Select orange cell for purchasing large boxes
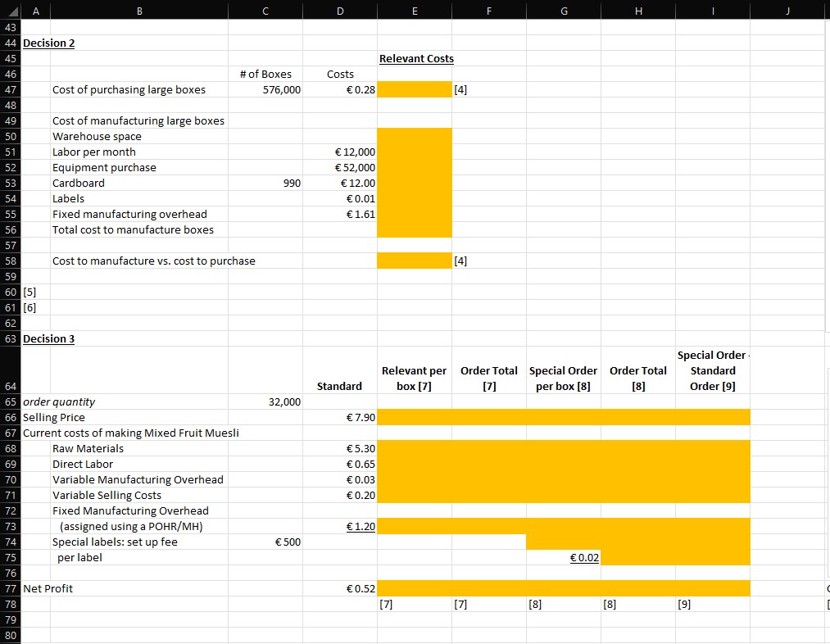Viewport: 830px width, 644px height. click(x=415, y=89)
